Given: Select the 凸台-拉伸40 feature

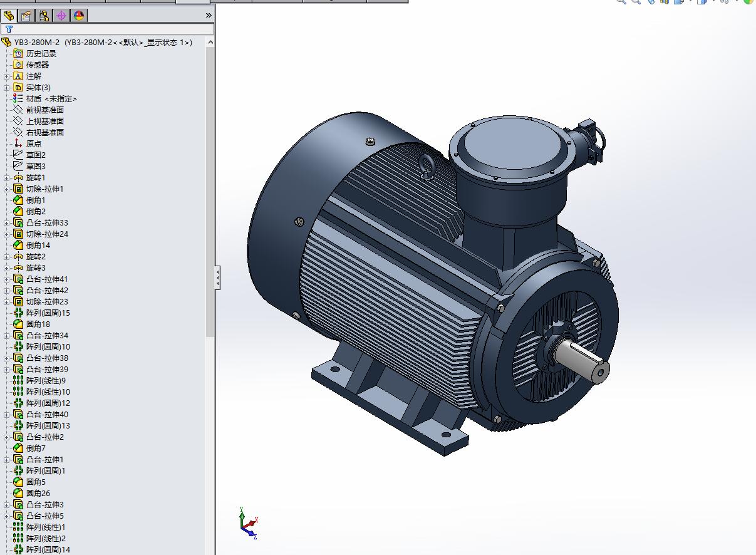Looking at the screenshot, I should point(41,414).
